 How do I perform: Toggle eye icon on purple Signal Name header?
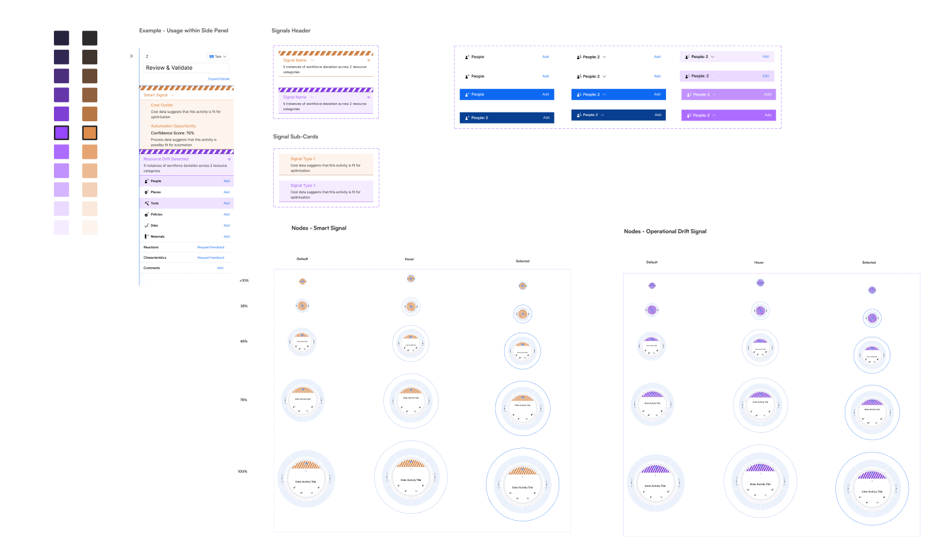[x=369, y=97]
